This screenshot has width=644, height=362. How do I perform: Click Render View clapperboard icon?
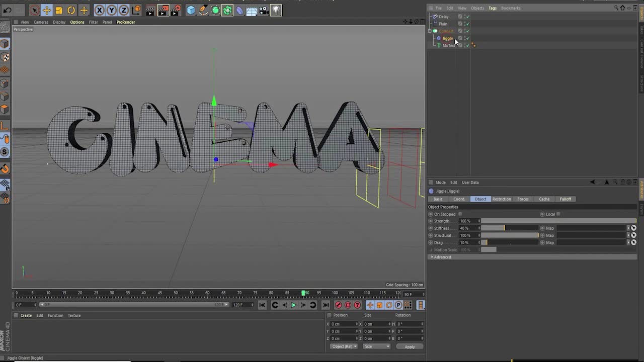(150, 10)
